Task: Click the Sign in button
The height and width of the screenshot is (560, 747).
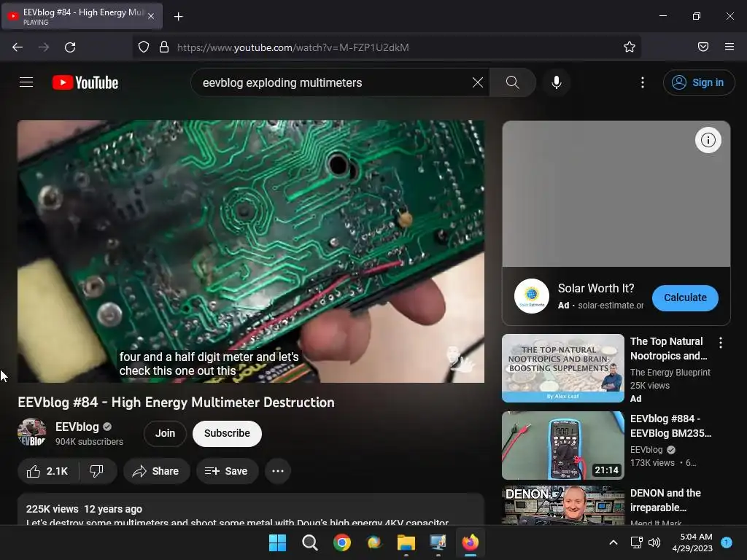Action: coord(698,82)
